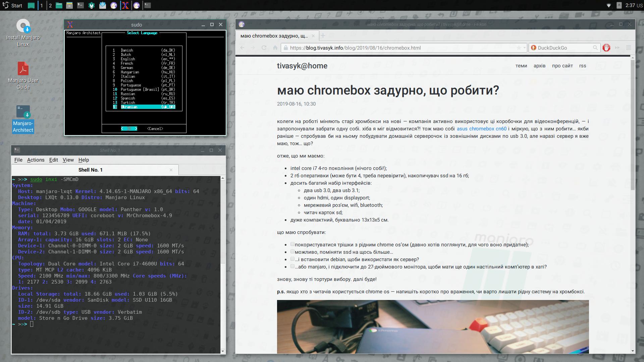This screenshot has width=644, height=362.
Task: Expand the toolbar overflow chevron in Falkon
Action: 617,48
